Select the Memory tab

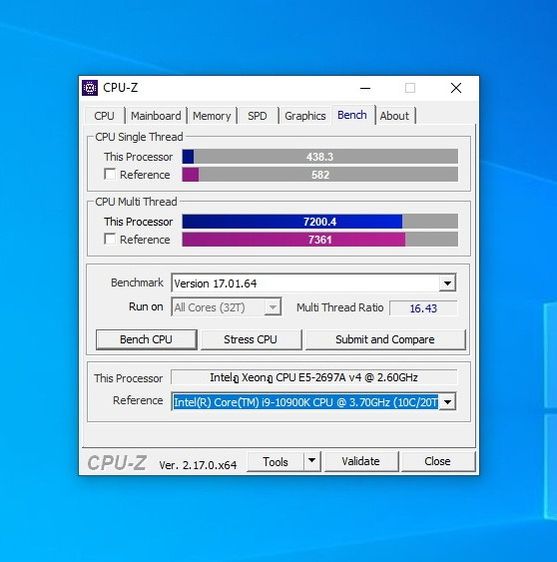tap(212, 116)
